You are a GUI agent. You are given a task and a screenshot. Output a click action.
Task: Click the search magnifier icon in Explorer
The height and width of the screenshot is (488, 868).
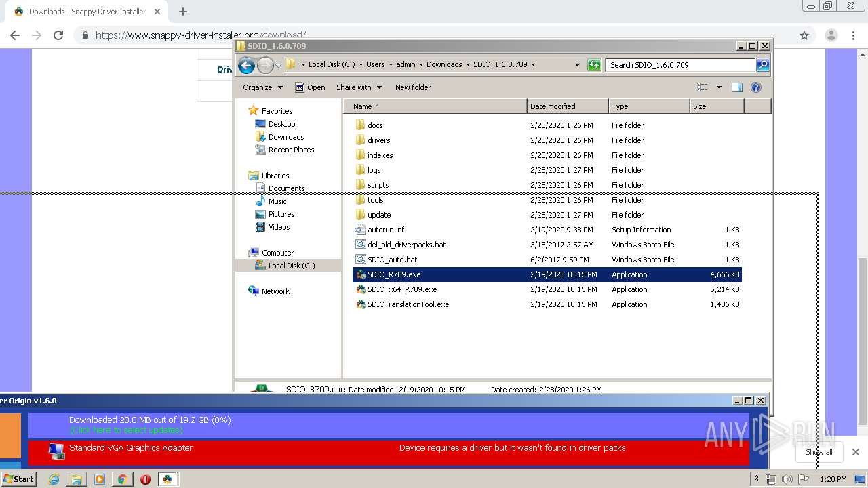pyautogui.click(x=763, y=65)
